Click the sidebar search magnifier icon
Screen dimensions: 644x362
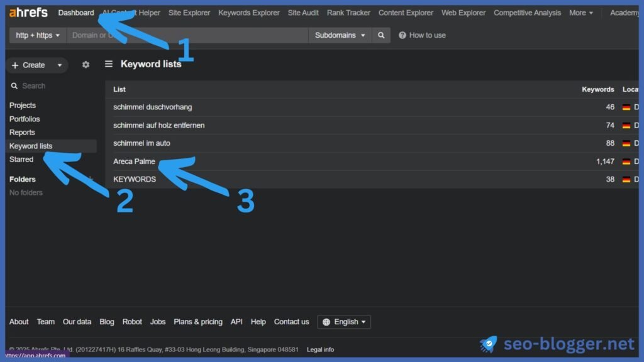click(14, 85)
